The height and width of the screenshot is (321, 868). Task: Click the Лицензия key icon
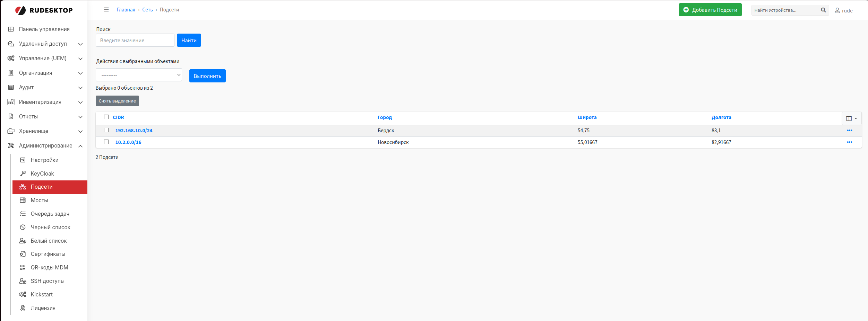pyautogui.click(x=23, y=307)
